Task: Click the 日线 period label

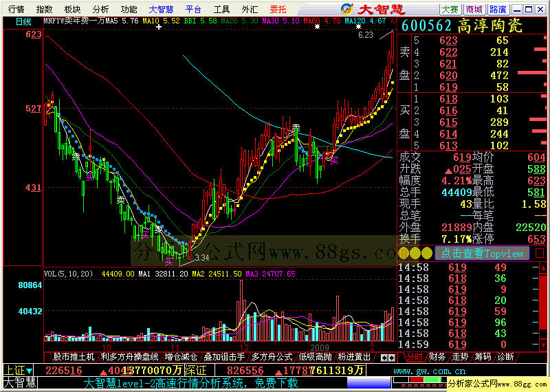Action: pyautogui.click(x=23, y=22)
